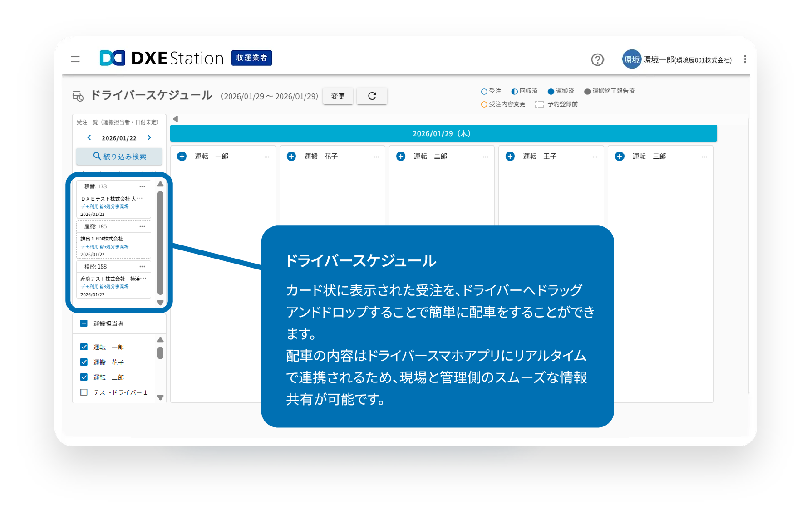Click the schedule icon beside ドライバースケジュール title

(78, 96)
